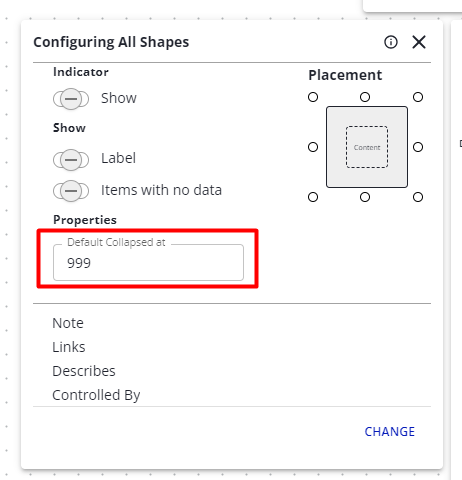Select the Controlled By property item
The height and width of the screenshot is (480, 462).
pos(96,395)
